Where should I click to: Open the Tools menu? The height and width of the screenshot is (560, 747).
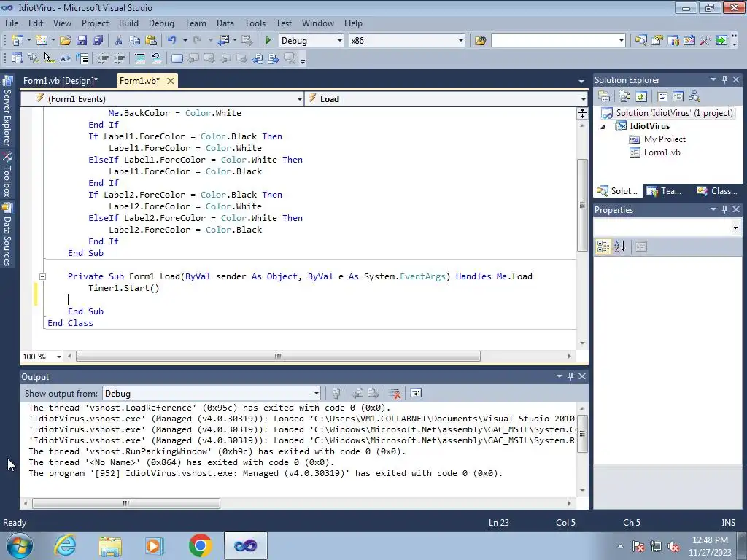(255, 23)
